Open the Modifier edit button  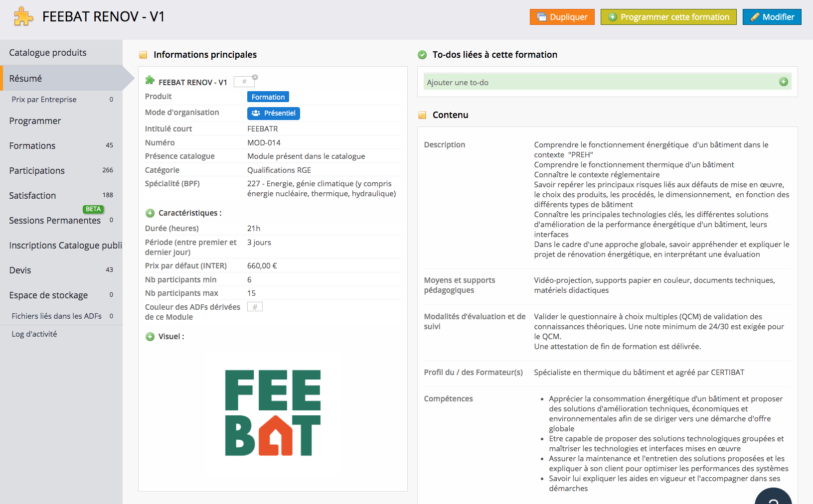click(x=772, y=17)
